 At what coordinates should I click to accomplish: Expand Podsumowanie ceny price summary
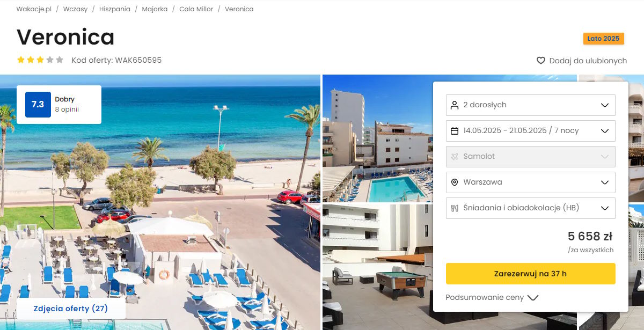(x=492, y=297)
